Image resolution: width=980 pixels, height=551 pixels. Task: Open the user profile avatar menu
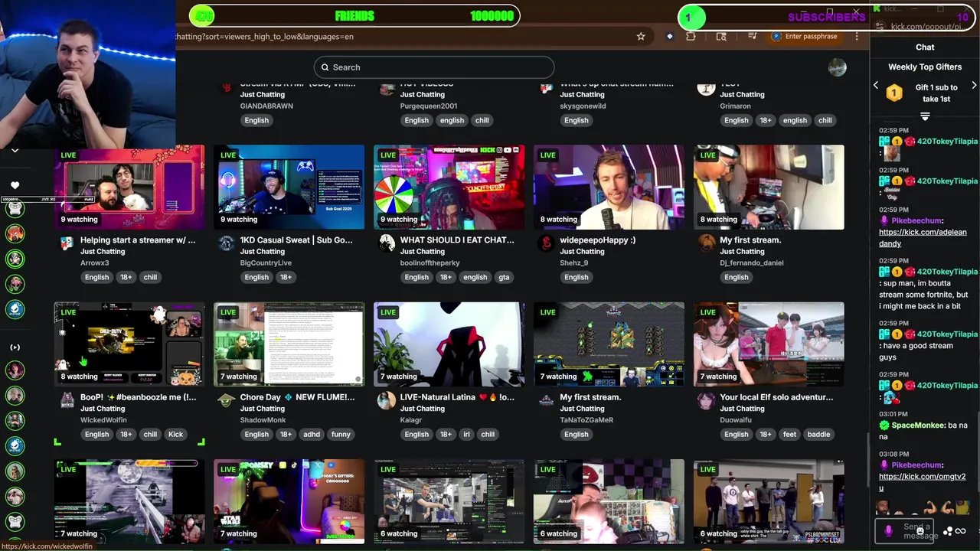837,67
